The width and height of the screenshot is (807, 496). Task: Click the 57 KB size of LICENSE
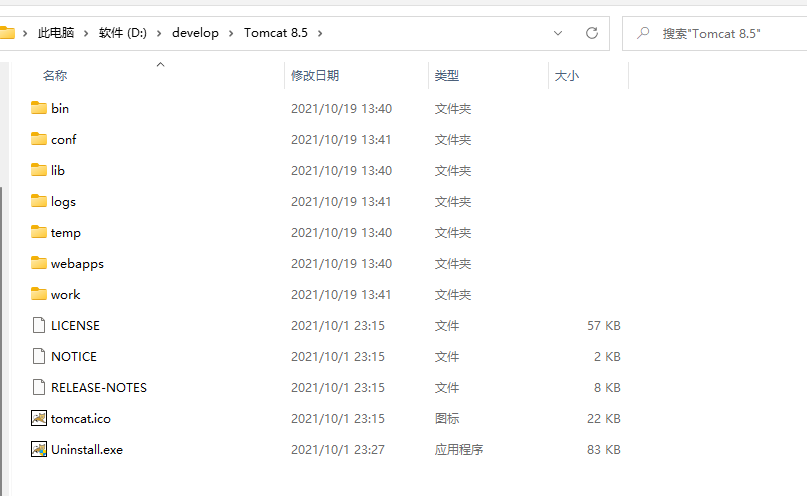tap(604, 326)
